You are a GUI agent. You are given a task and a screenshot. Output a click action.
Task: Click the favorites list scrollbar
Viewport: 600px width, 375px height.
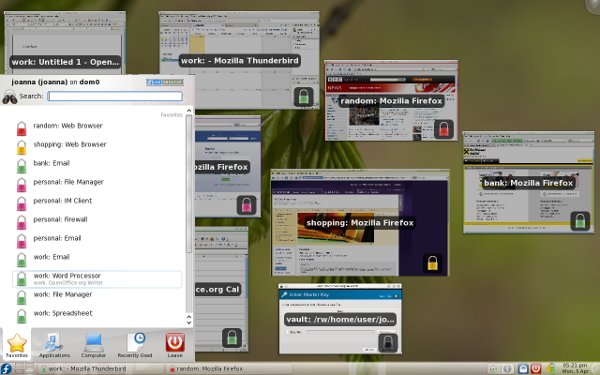(x=189, y=184)
